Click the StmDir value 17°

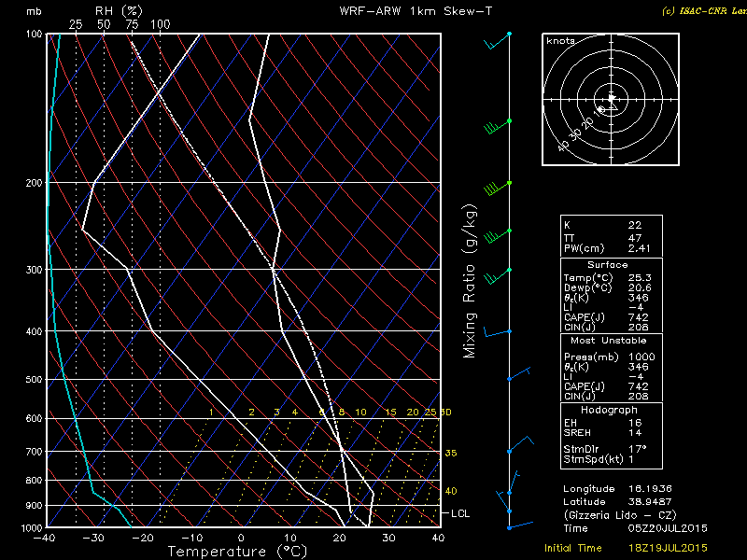click(x=637, y=449)
